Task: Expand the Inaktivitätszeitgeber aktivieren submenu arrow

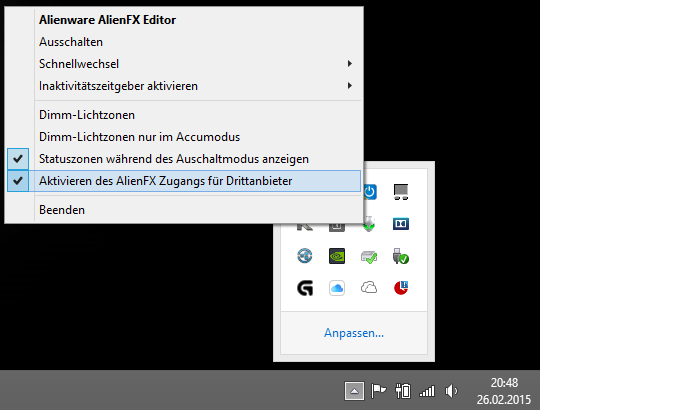Action: point(349,86)
